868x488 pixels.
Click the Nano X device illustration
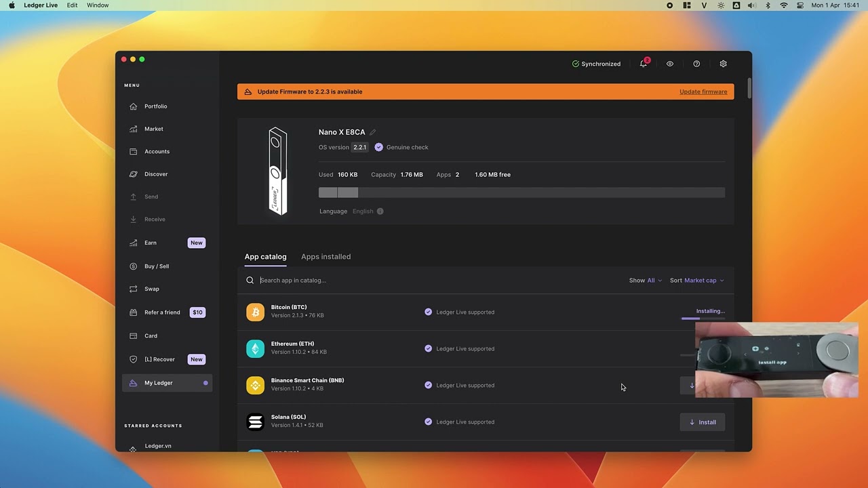(x=277, y=171)
